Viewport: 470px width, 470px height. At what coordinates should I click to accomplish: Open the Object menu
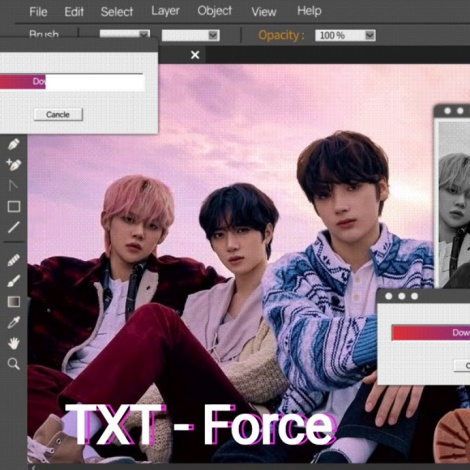coord(214,11)
